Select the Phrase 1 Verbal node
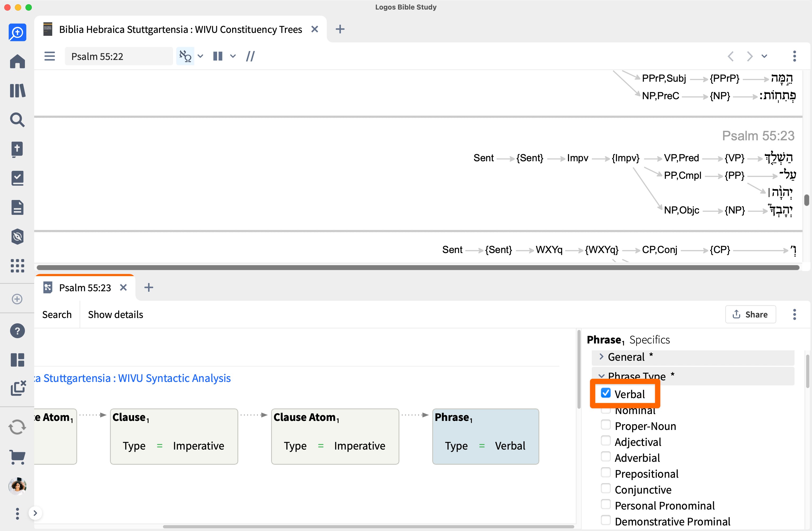Viewport: 812px width, 531px height. coord(486,436)
